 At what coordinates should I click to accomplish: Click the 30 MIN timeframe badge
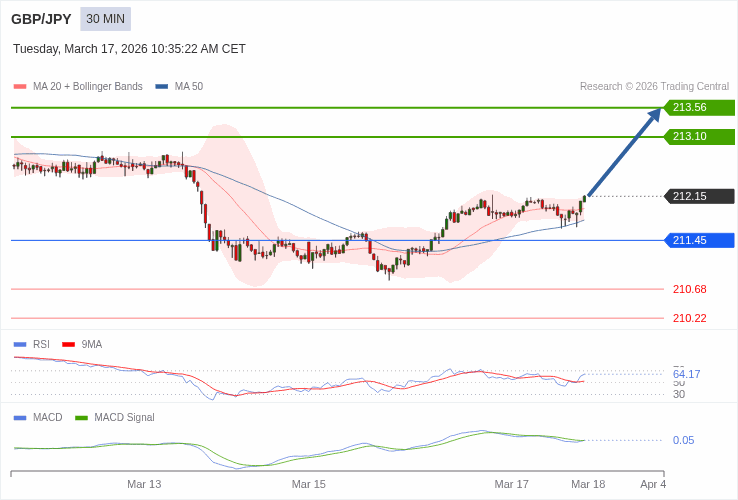105,19
